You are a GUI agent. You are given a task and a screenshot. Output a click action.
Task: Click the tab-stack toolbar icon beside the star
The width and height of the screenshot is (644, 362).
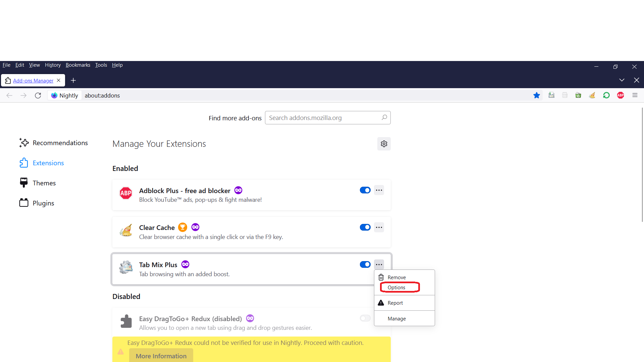click(x=551, y=96)
